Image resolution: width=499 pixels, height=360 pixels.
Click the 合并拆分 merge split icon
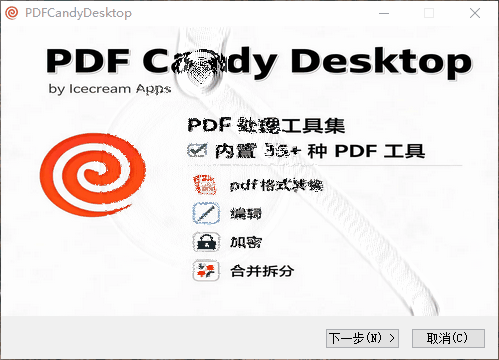click(206, 270)
